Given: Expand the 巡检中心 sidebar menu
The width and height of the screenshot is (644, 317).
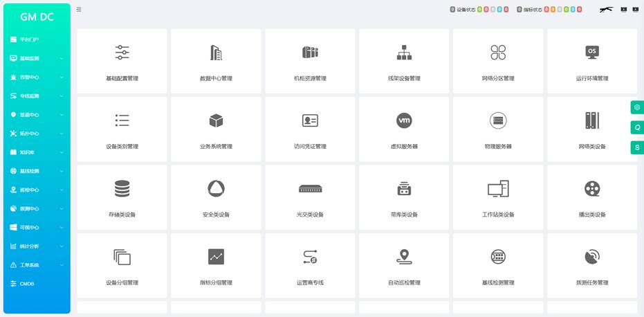Looking at the screenshot, I should (x=37, y=190).
